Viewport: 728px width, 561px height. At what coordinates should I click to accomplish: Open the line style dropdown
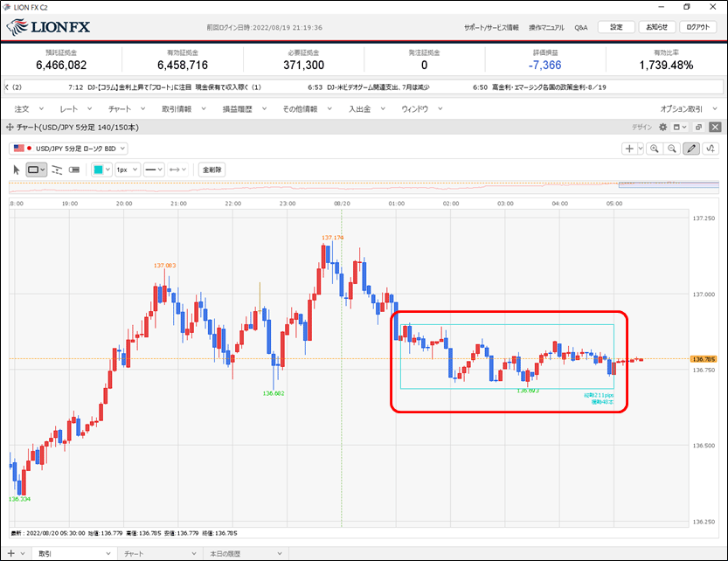[x=154, y=170]
